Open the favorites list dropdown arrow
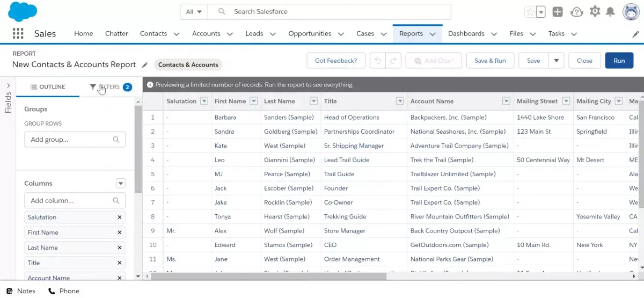Image resolution: width=644 pixels, height=298 pixels. point(541,12)
